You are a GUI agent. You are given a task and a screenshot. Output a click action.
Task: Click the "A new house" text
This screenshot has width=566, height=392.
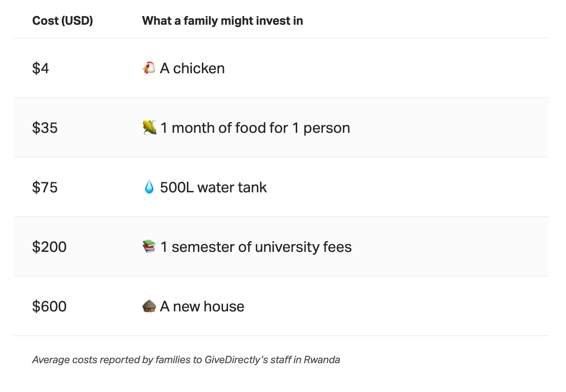coord(202,306)
